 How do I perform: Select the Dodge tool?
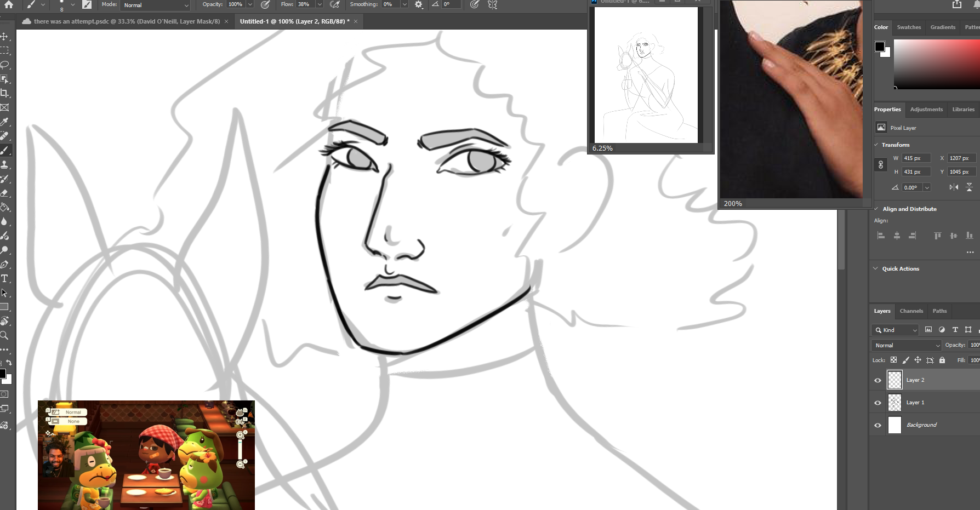4,250
